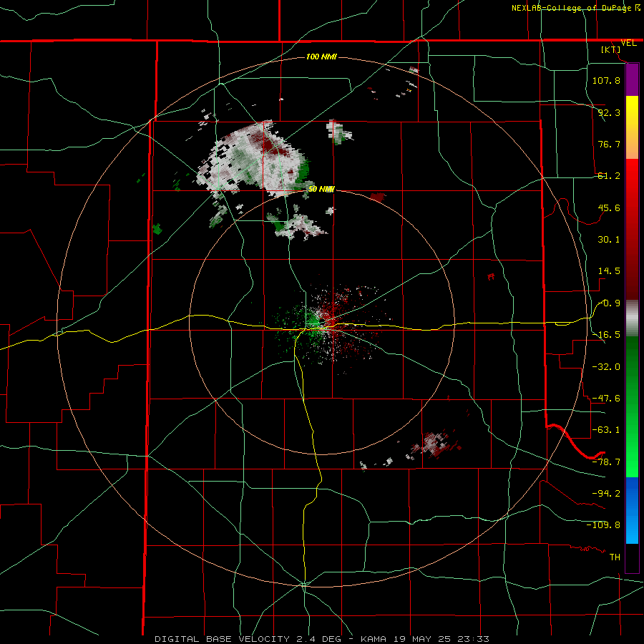Click the VEL legend title
The width and height of the screenshot is (644, 644).
tap(628, 43)
